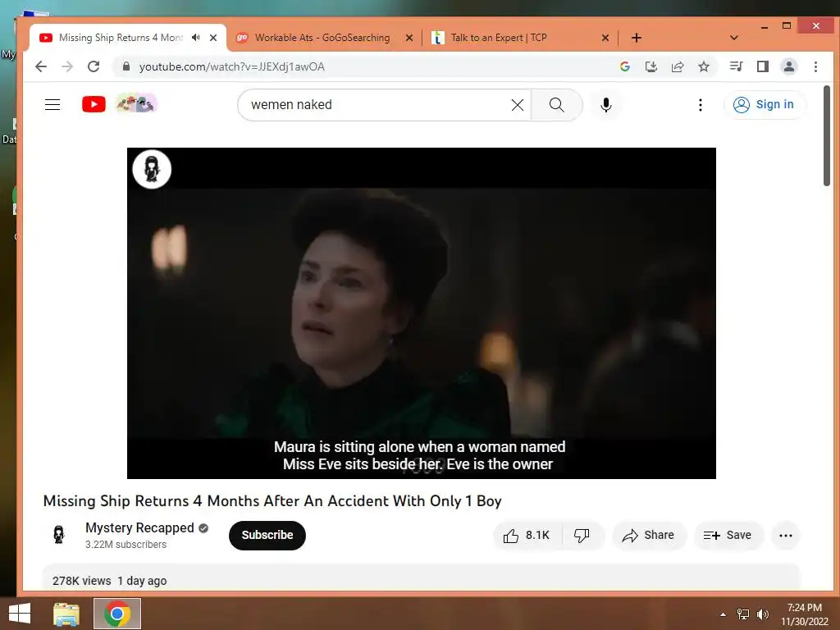
Task: Close the Talk to an Expert tab
Action: pyautogui.click(x=605, y=38)
